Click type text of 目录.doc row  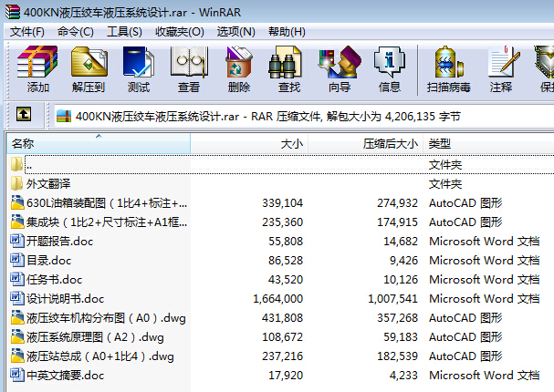pos(484,261)
